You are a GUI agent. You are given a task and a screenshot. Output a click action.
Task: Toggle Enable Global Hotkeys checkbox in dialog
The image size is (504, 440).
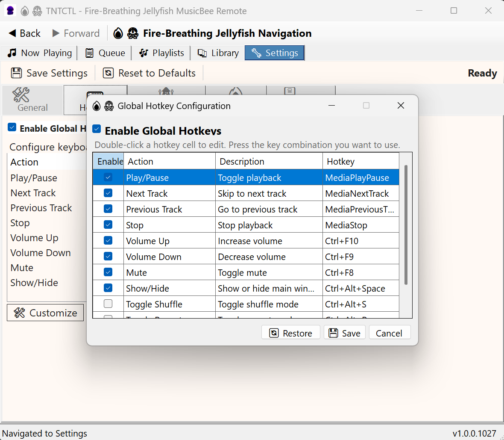tap(97, 129)
